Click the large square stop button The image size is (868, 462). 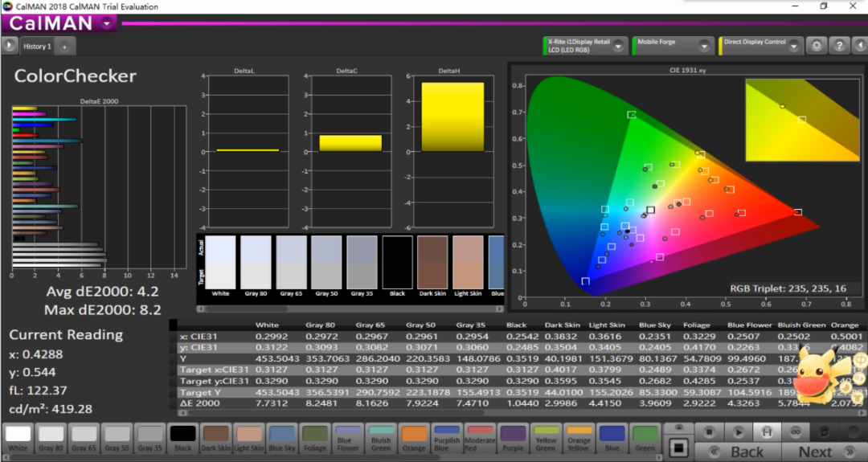(x=679, y=446)
